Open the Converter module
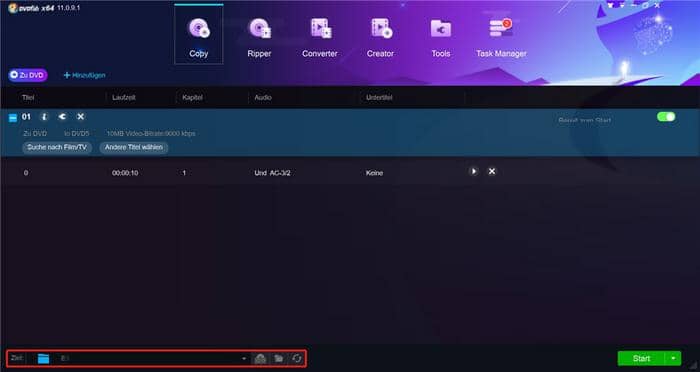This screenshot has width=700, height=372. point(320,38)
